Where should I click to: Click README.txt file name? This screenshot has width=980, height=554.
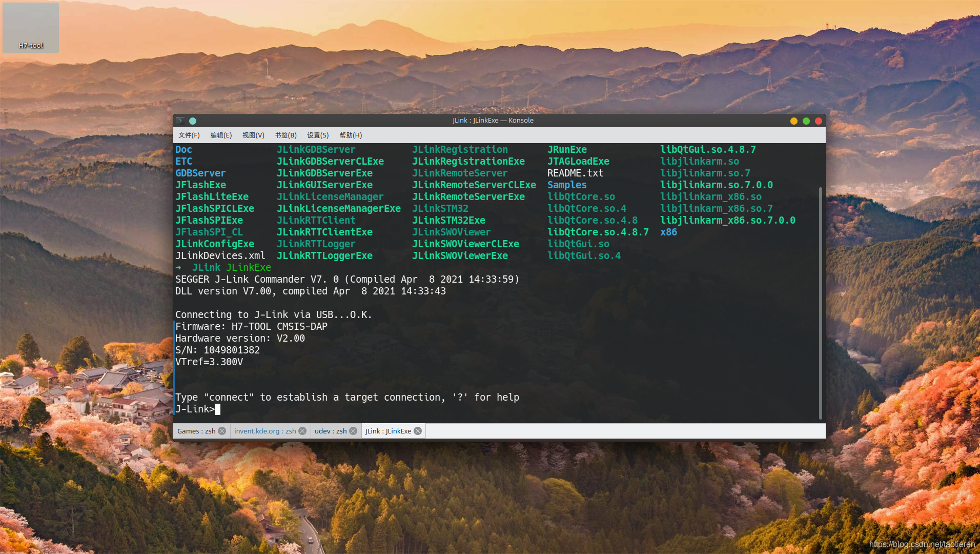coord(575,173)
